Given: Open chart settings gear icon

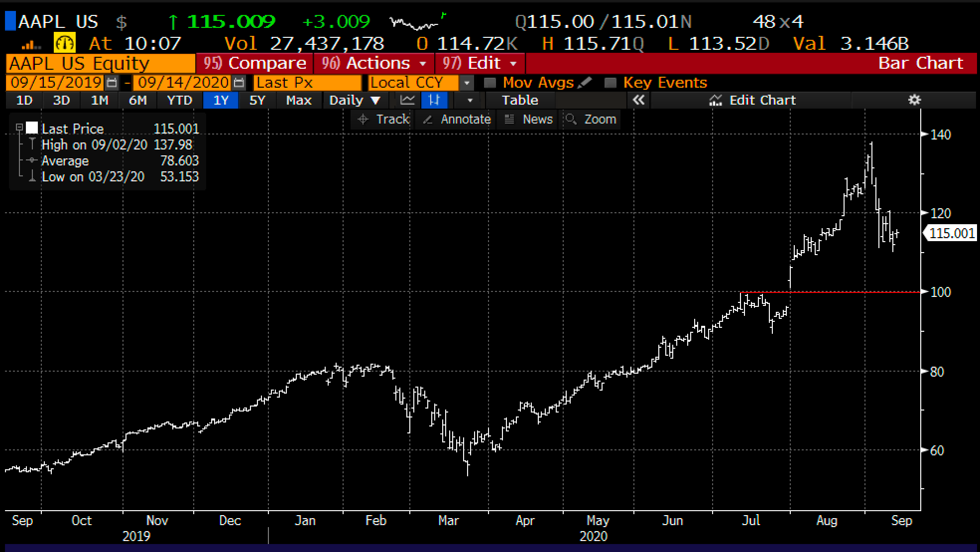Looking at the screenshot, I should point(914,100).
